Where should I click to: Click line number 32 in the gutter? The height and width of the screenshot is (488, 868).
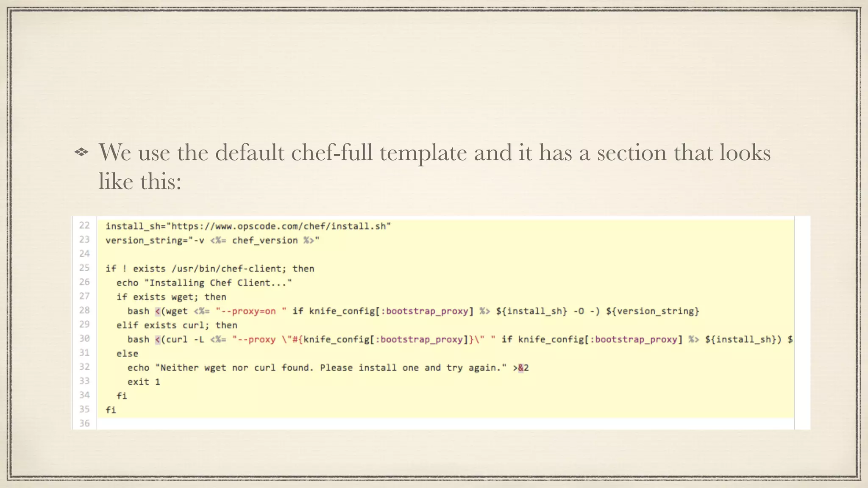[84, 366]
